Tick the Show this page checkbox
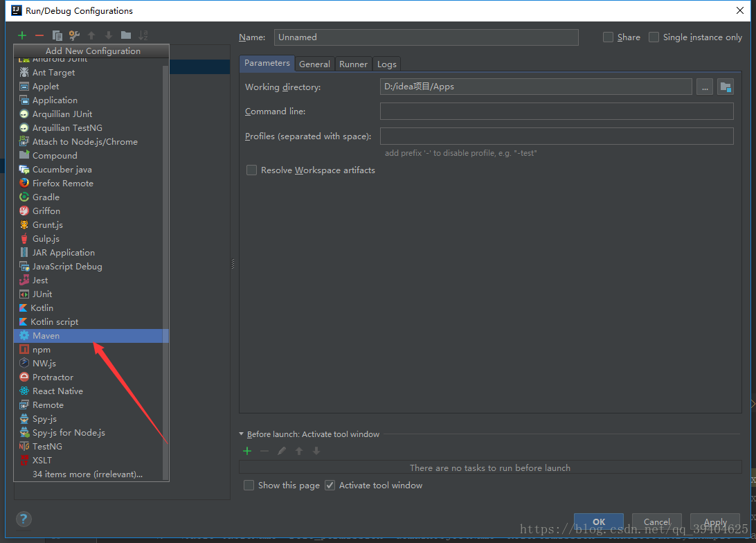756x543 pixels. (x=249, y=485)
